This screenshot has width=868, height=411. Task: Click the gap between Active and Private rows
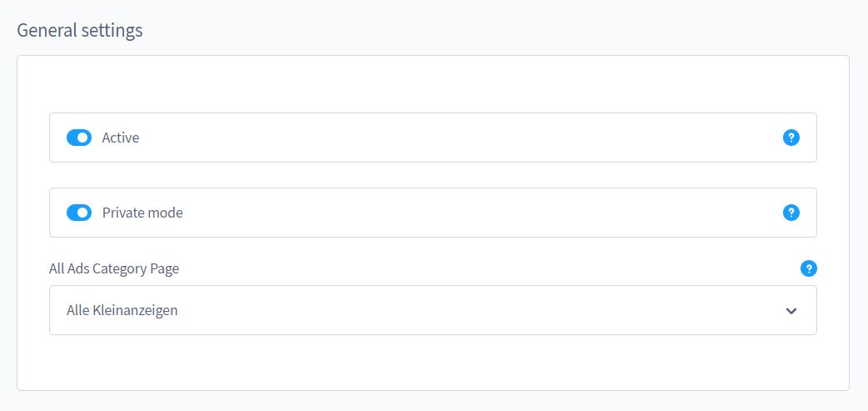(x=432, y=175)
